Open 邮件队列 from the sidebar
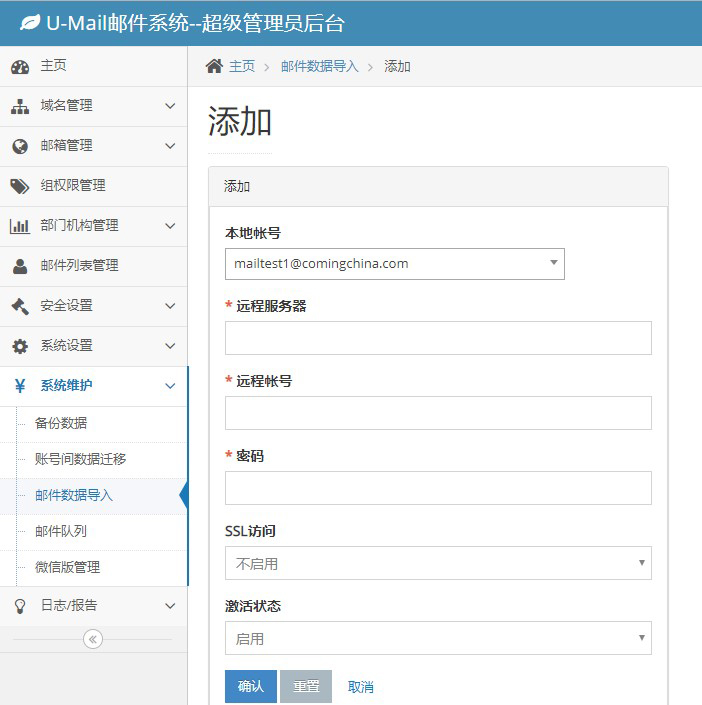The width and height of the screenshot is (702, 705). pyautogui.click(x=61, y=531)
